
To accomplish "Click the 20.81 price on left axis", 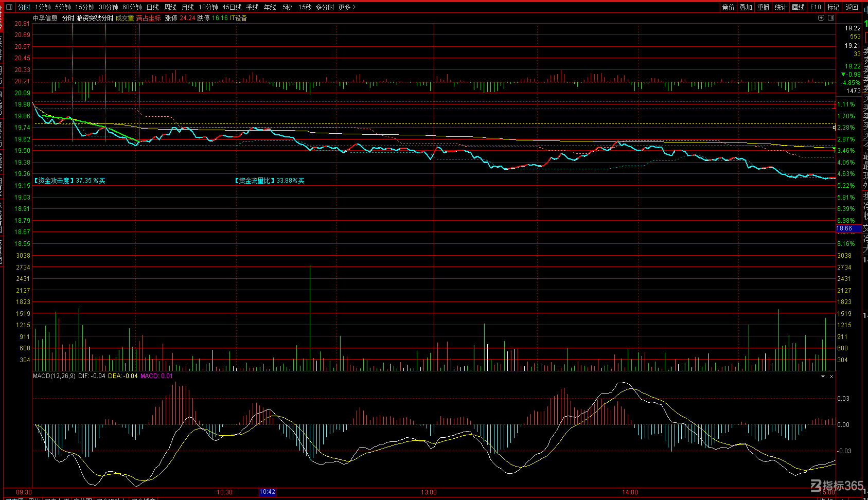I will click(x=22, y=24).
